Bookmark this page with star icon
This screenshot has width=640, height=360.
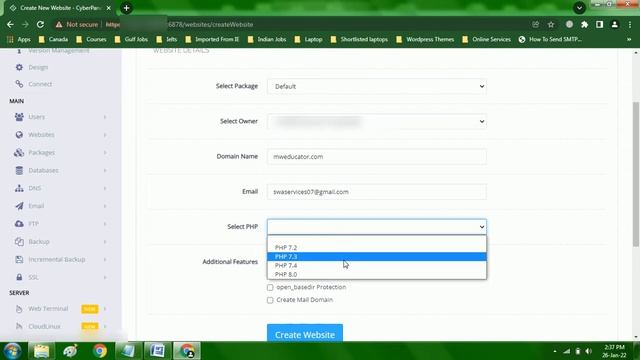[x=551, y=24]
